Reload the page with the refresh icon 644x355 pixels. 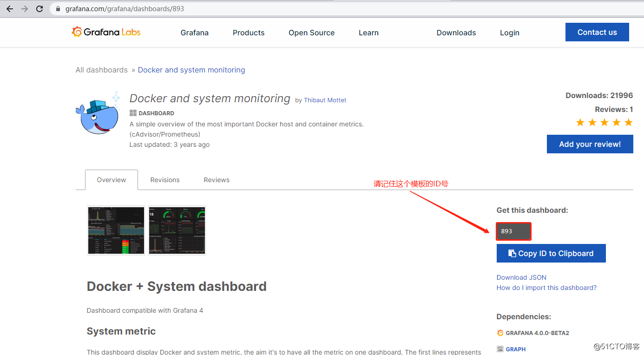point(39,9)
